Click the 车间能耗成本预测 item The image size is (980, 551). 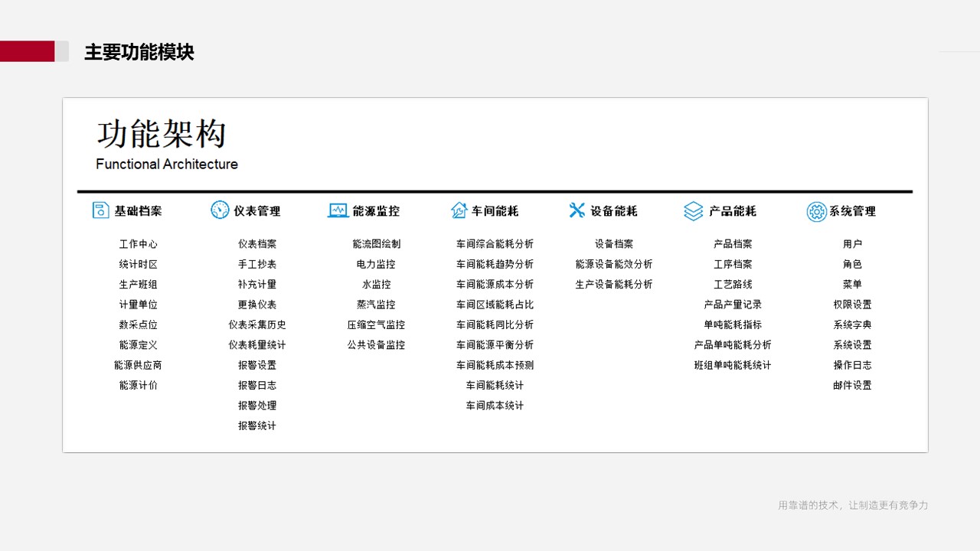pos(495,365)
